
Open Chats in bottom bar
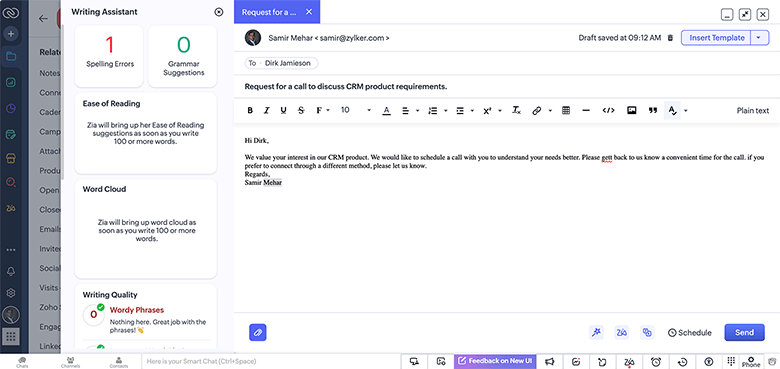coord(22,362)
